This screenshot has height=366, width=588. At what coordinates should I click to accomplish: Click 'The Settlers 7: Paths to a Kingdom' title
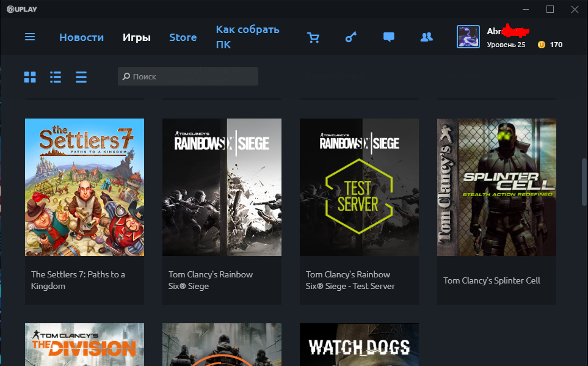coord(78,280)
